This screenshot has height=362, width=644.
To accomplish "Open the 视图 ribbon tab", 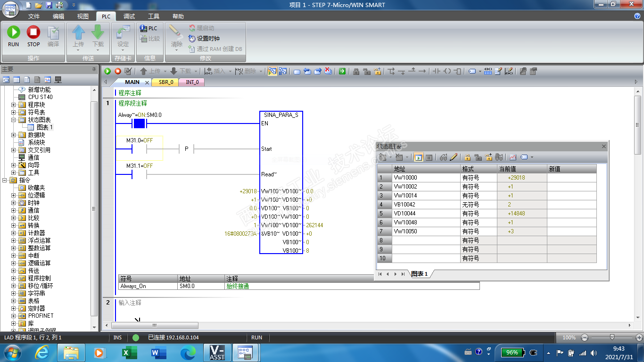I will pos(83,16).
